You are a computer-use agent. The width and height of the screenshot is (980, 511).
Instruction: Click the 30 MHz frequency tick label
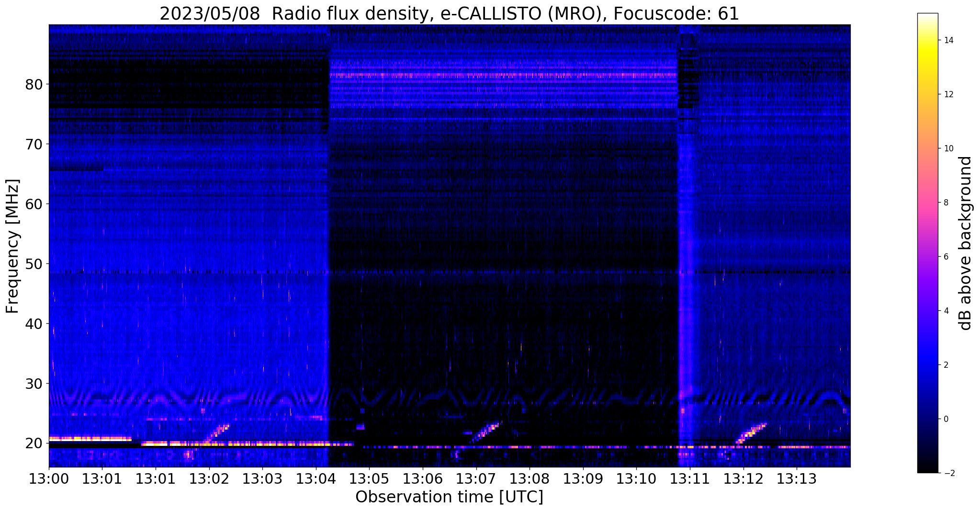tap(34, 384)
